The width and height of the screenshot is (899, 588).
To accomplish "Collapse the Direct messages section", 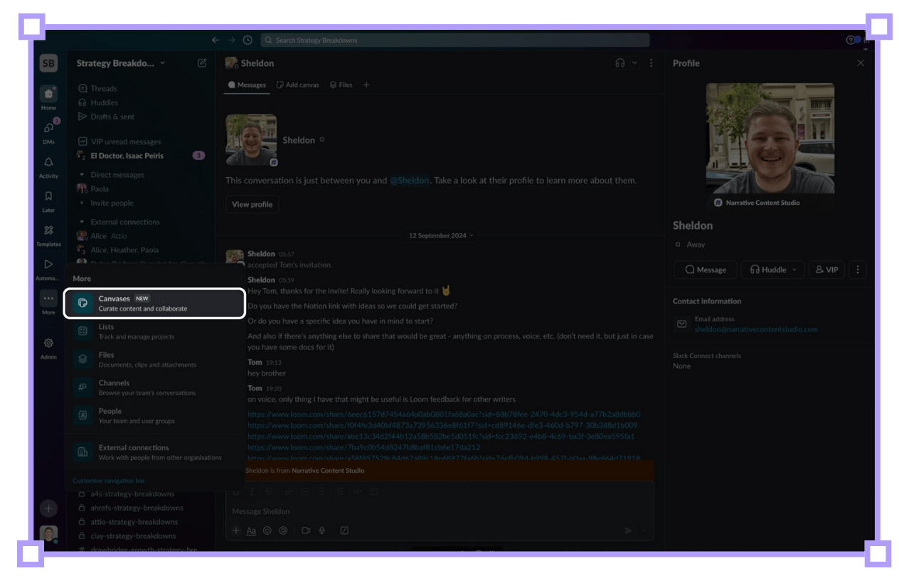I will (x=82, y=175).
